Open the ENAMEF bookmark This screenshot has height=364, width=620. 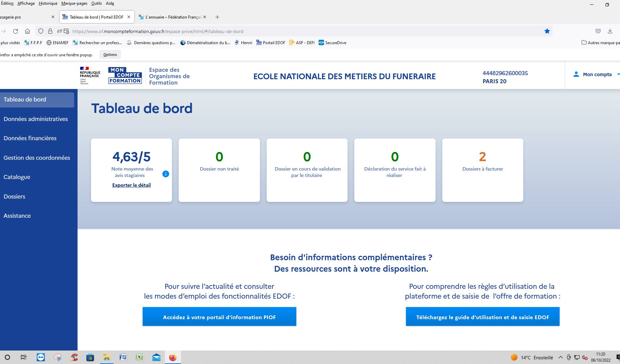[x=57, y=43]
